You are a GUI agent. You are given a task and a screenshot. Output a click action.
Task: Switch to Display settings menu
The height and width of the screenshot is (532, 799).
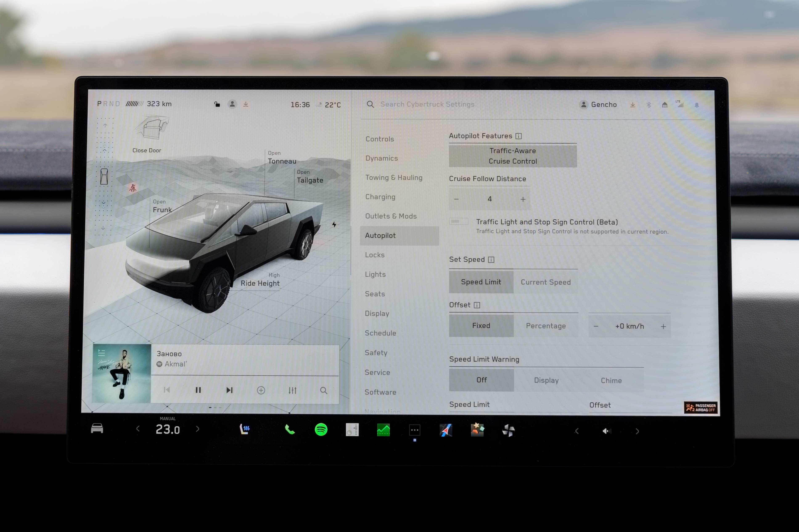coord(377,314)
